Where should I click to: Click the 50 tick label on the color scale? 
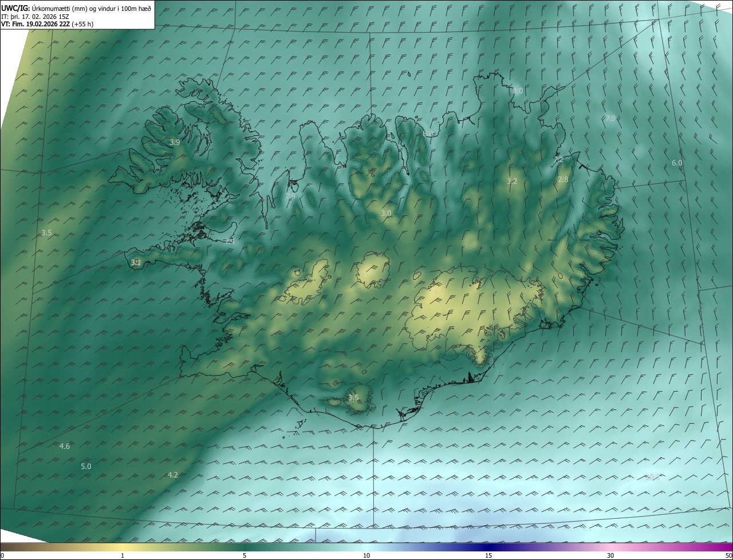[x=728, y=556]
